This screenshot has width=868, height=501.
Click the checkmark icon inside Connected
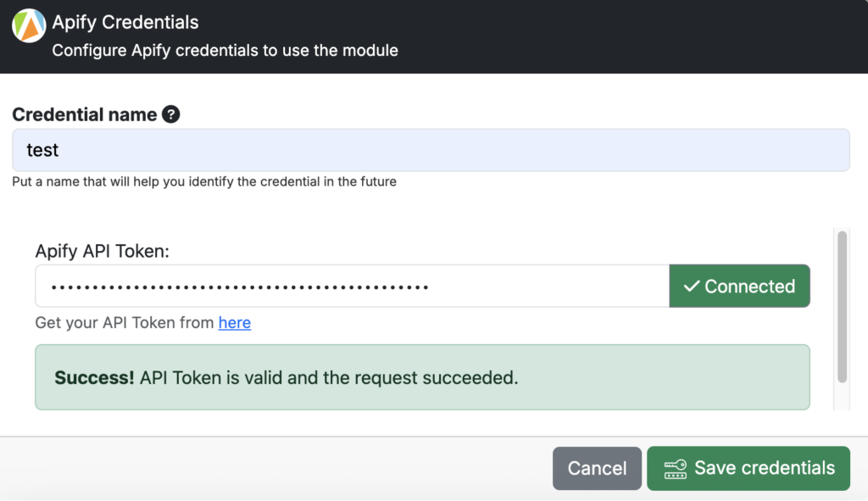[x=692, y=287]
